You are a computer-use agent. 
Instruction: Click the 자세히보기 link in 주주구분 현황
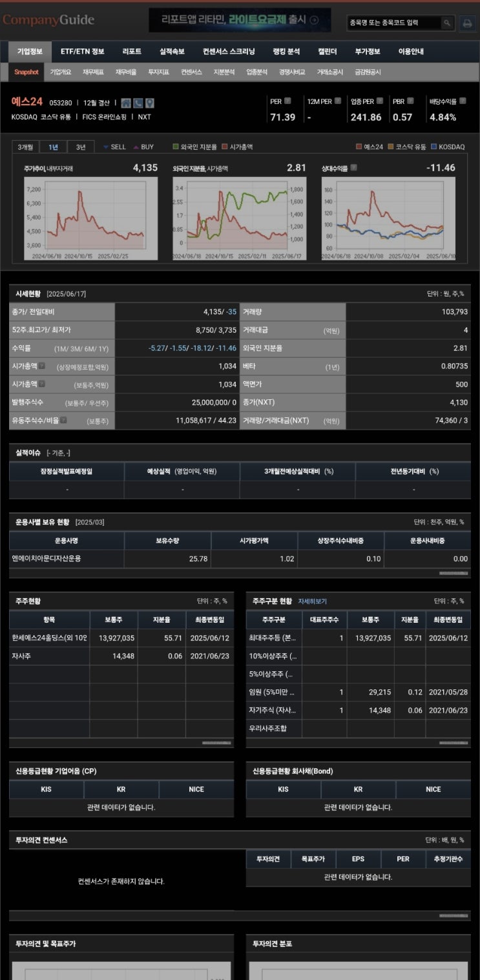(313, 601)
